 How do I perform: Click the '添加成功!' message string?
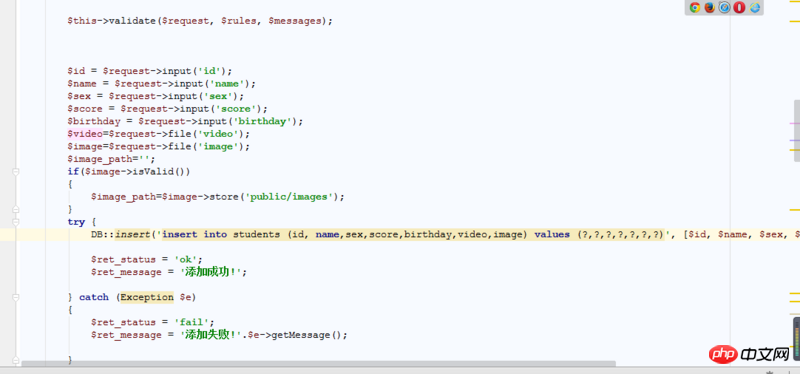coord(211,272)
